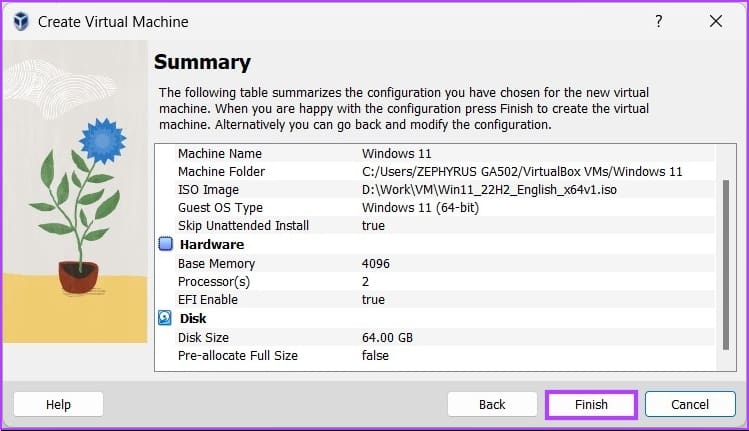Select the Processor(s) label
This screenshot has width=749, height=431.
coord(214,282)
